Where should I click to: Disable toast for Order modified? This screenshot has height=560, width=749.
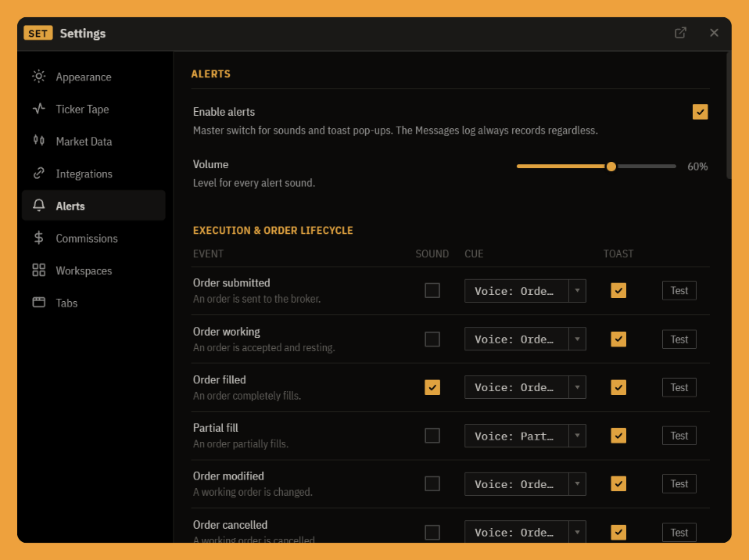click(x=618, y=484)
